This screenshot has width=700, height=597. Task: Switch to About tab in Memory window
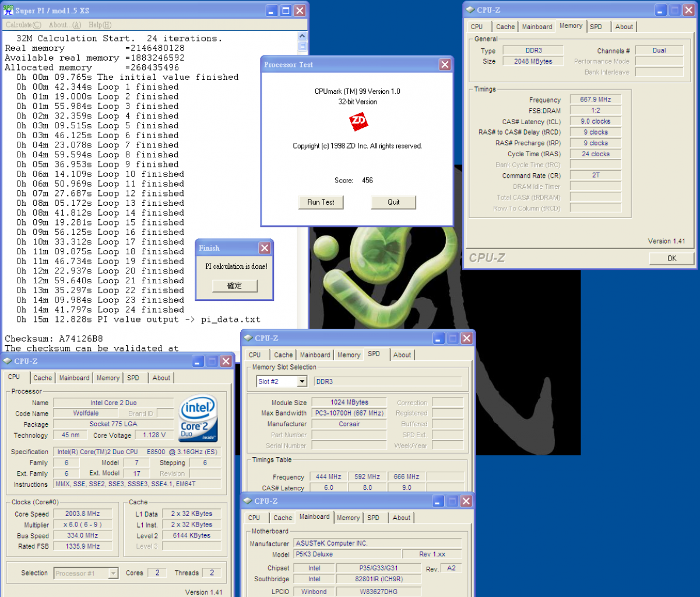tap(624, 27)
